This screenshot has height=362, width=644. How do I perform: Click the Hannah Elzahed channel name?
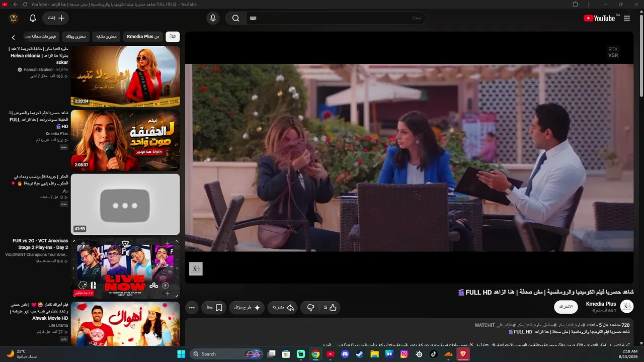pyautogui.click(x=46, y=69)
